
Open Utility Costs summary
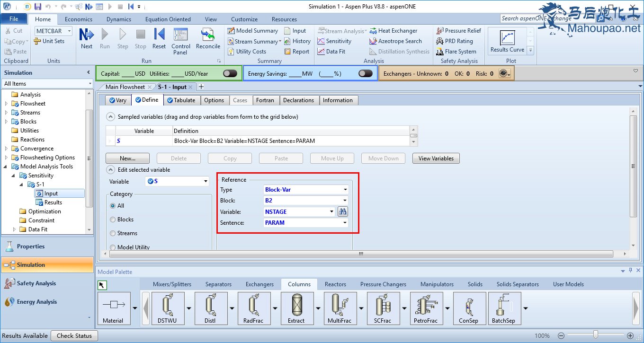tap(247, 52)
